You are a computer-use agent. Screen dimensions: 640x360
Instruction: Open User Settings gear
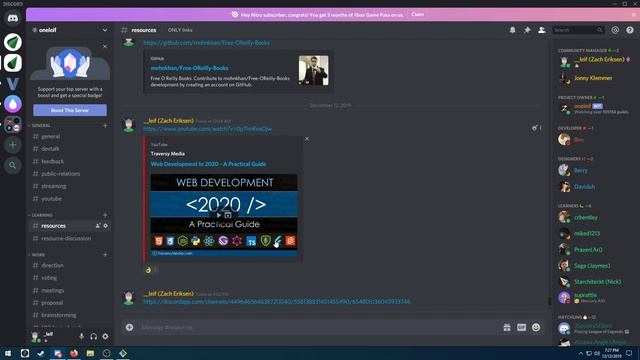pyautogui.click(x=105, y=336)
